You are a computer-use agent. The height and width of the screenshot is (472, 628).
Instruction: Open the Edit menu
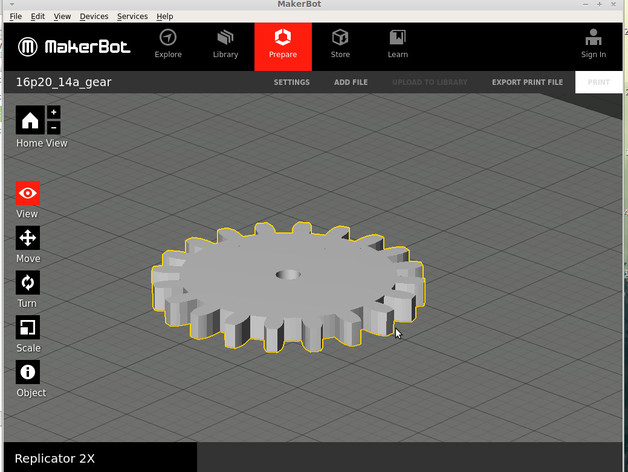(x=38, y=16)
